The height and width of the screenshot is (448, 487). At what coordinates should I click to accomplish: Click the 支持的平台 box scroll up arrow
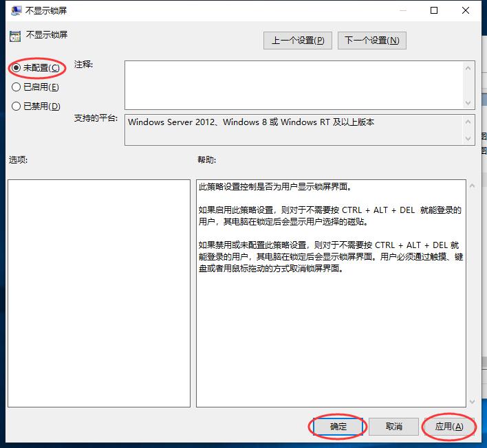click(x=468, y=122)
